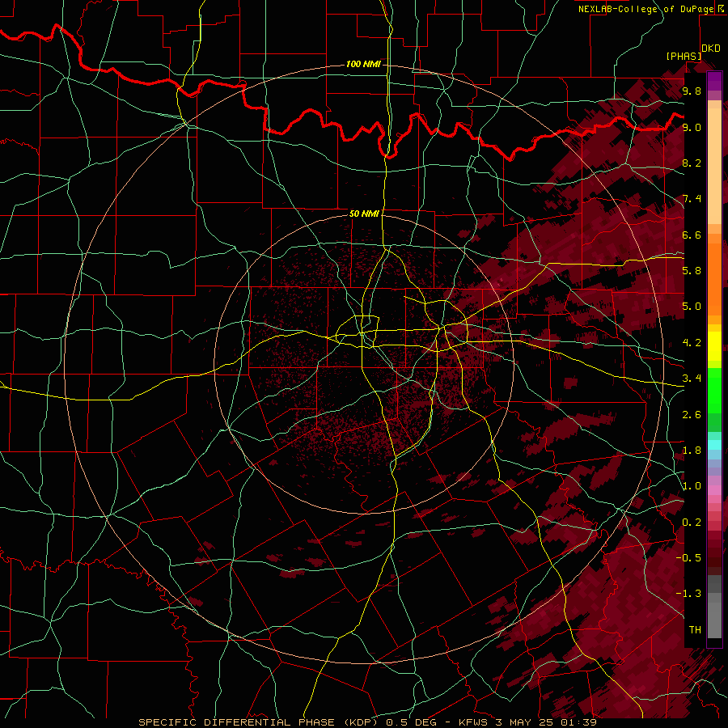The height and width of the screenshot is (728, 728).
Task: Click the Specific Differential Phase (KDP) caption
Action: point(367,722)
